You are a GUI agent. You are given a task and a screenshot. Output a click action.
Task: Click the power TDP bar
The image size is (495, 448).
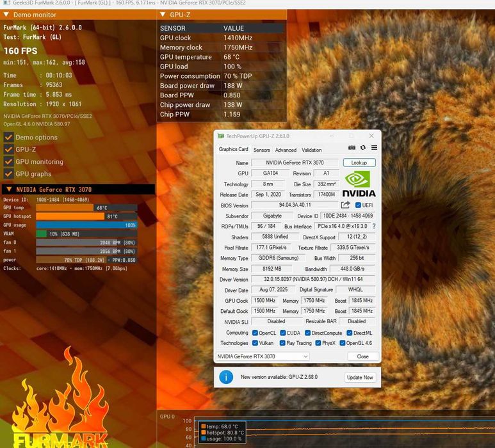coord(86,260)
